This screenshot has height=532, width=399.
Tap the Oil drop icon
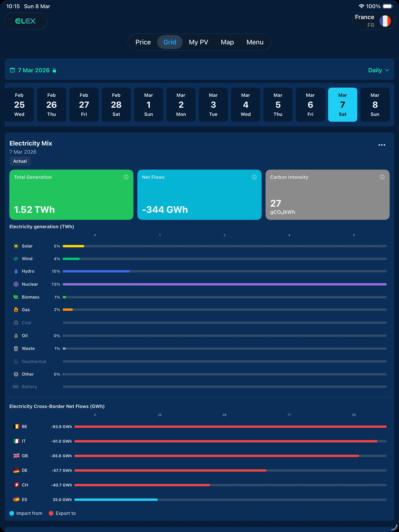coord(16,336)
